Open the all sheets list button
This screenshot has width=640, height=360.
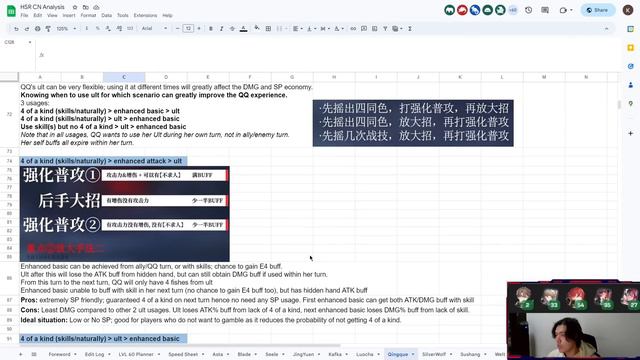click(34, 354)
